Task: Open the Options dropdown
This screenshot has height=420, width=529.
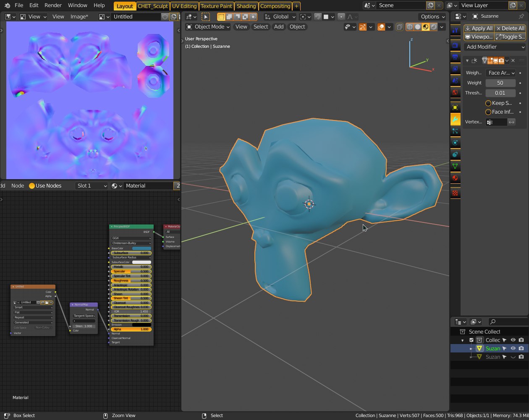Action: pyautogui.click(x=432, y=17)
